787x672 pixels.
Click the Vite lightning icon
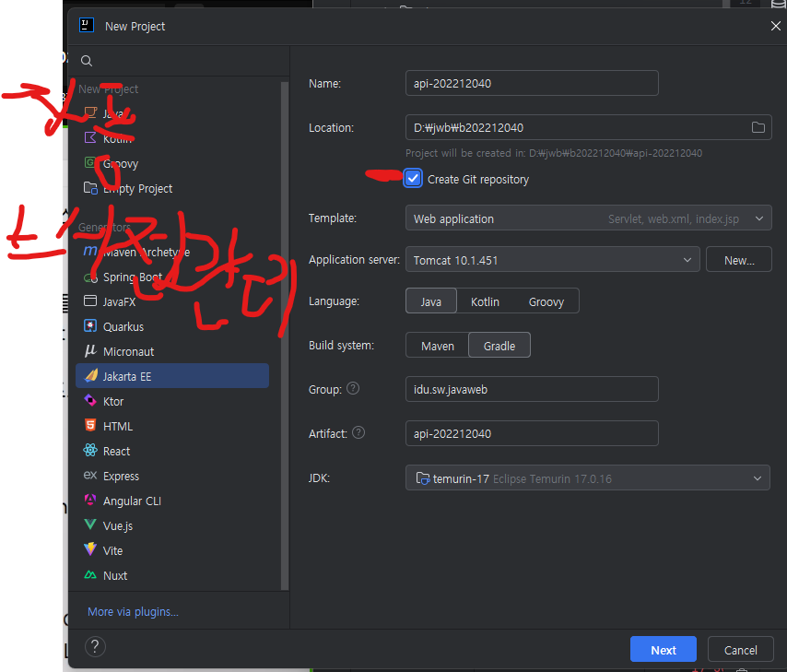(90, 549)
